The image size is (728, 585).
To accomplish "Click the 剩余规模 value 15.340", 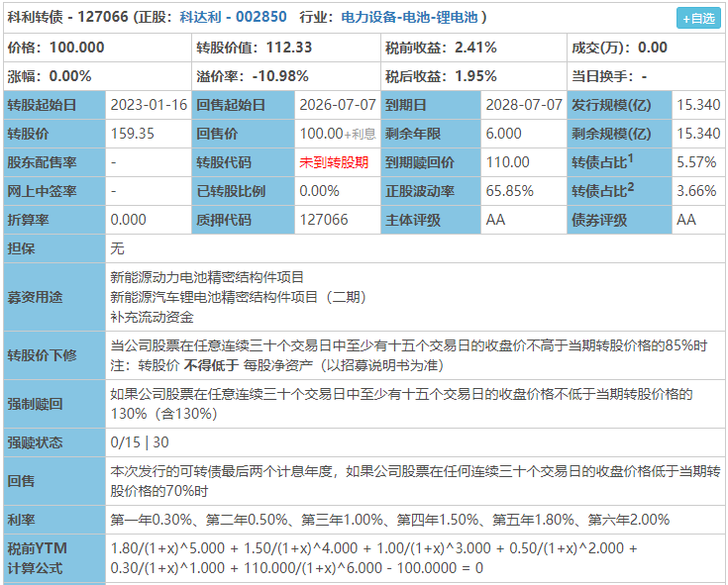I will click(698, 134).
